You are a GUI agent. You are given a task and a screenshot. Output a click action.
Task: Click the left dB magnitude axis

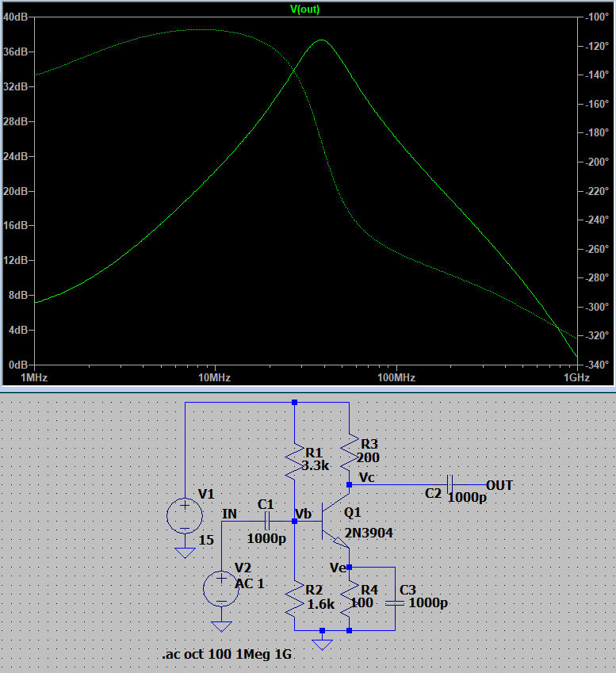pos(16,190)
